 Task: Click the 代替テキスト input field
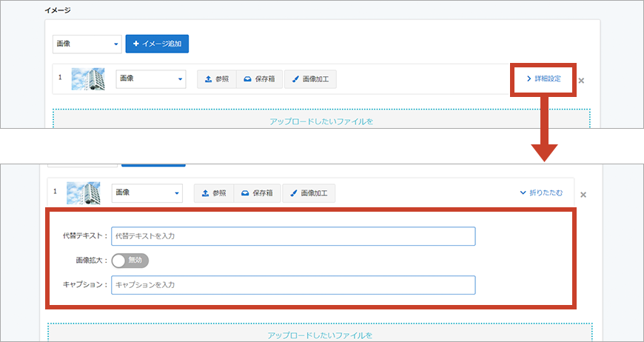click(292, 236)
